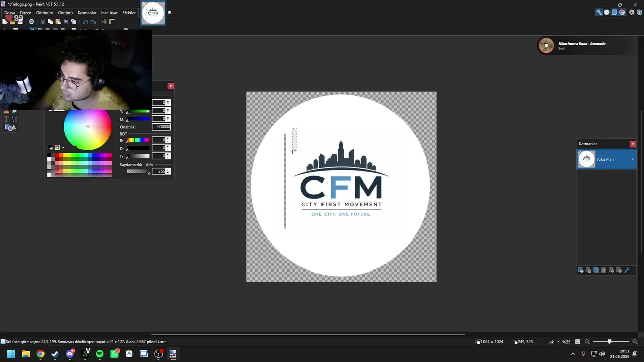Screen dimensions: 644x362
Task: Toggle the pixel grid
Action: click(104, 22)
